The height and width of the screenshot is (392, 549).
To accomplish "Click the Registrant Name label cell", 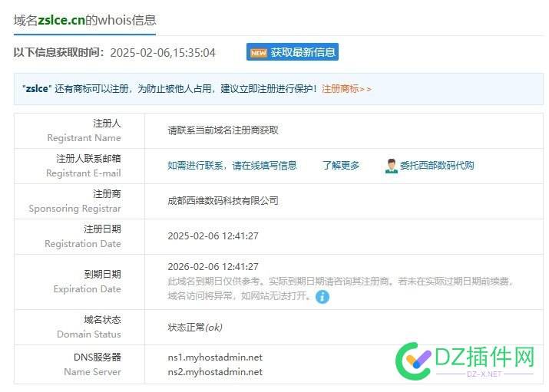I will 80,130.
